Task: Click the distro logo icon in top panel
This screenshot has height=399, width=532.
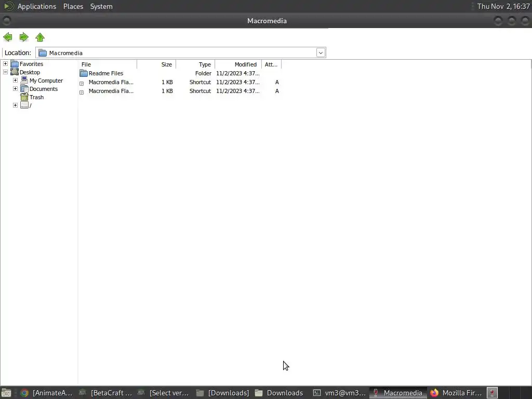Action: click(x=9, y=6)
